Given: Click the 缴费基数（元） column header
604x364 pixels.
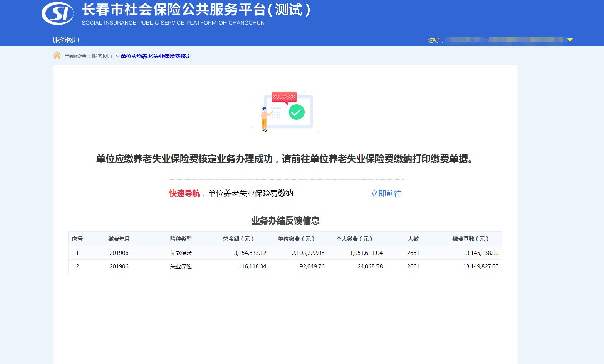Looking at the screenshot, I should 470,239.
